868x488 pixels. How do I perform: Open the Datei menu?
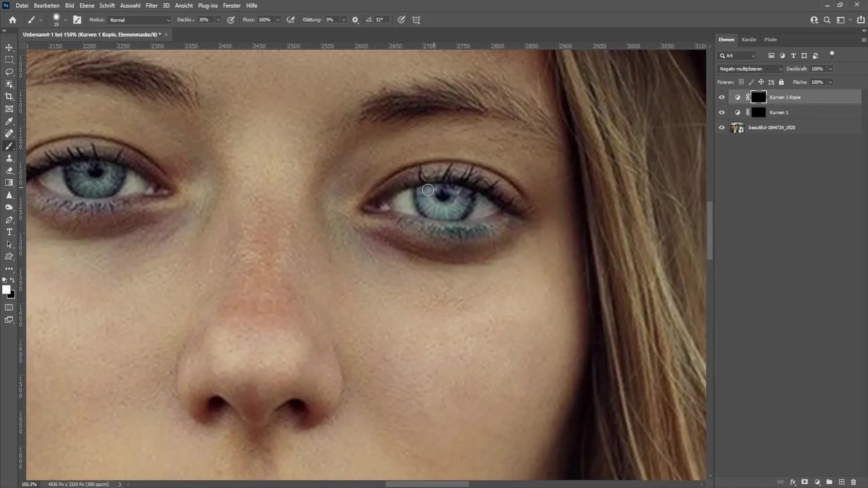(22, 5)
